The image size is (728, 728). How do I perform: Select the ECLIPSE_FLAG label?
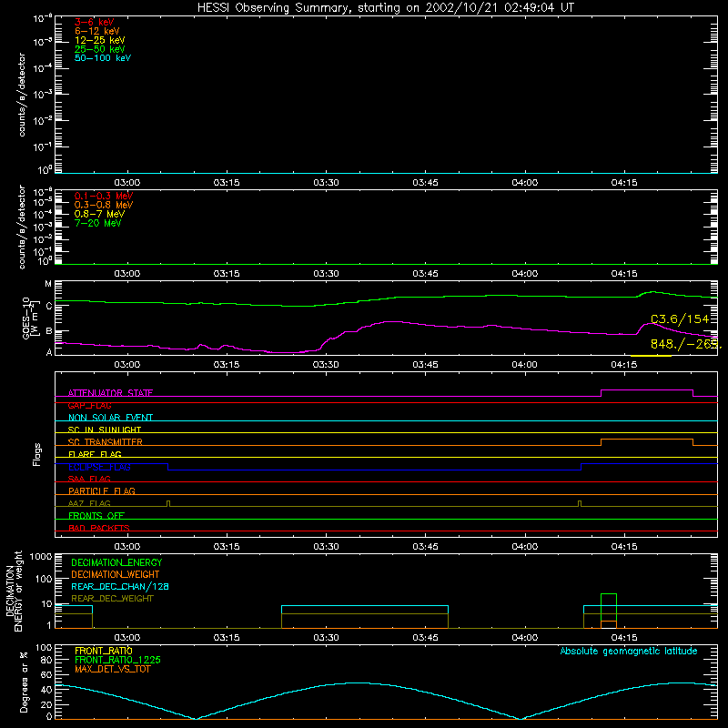[x=99, y=467]
